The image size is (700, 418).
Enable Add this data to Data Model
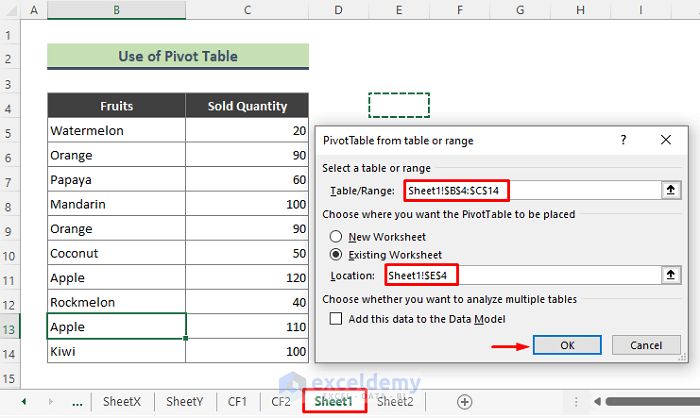(336, 318)
